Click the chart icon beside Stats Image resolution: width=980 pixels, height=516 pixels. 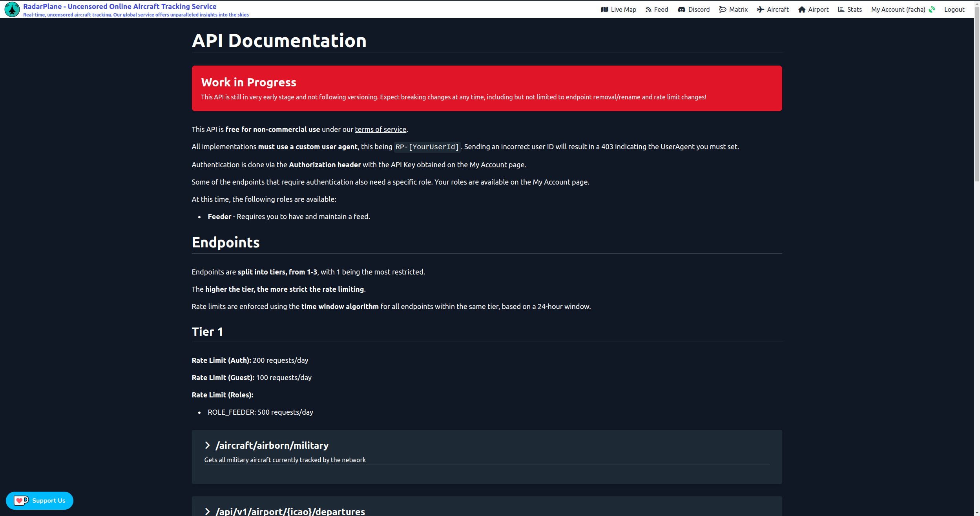[841, 9]
